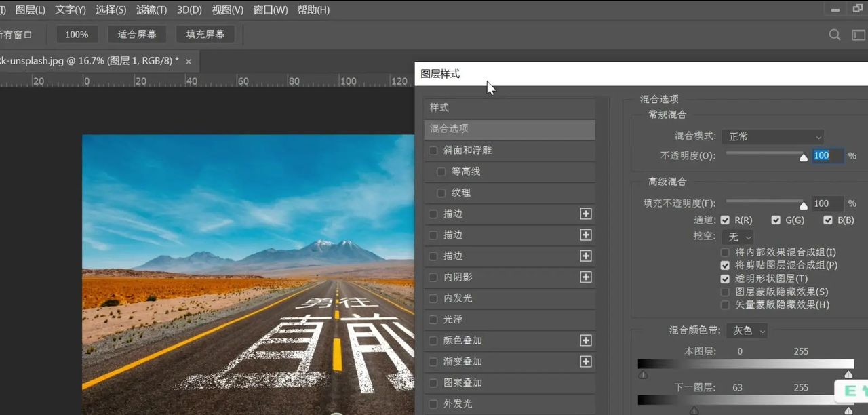
Task: Enable 将内部效果混合成组(I) checkbox
Action: pos(726,252)
